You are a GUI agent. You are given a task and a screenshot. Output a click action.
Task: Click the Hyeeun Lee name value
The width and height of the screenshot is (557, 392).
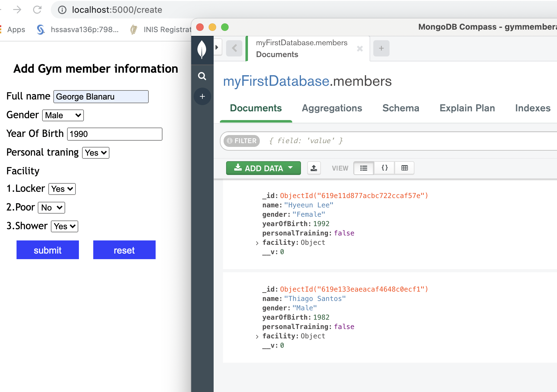(x=309, y=205)
